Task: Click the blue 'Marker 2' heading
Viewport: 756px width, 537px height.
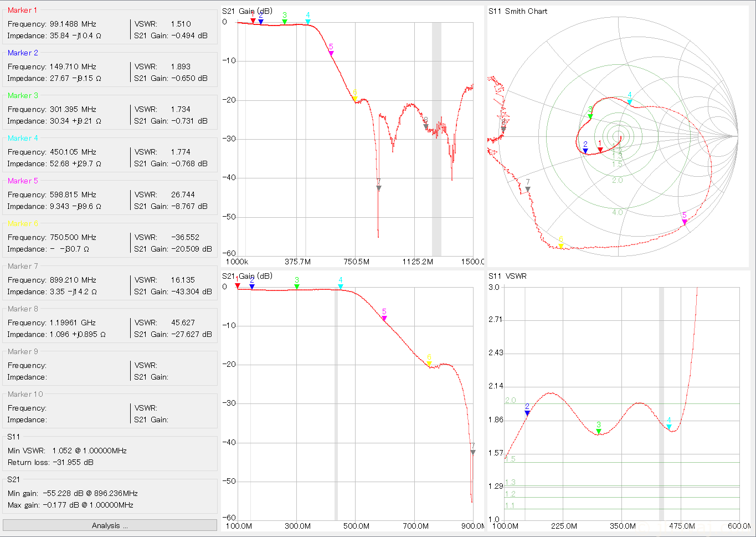Action: pyautogui.click(x=23, y=53)
